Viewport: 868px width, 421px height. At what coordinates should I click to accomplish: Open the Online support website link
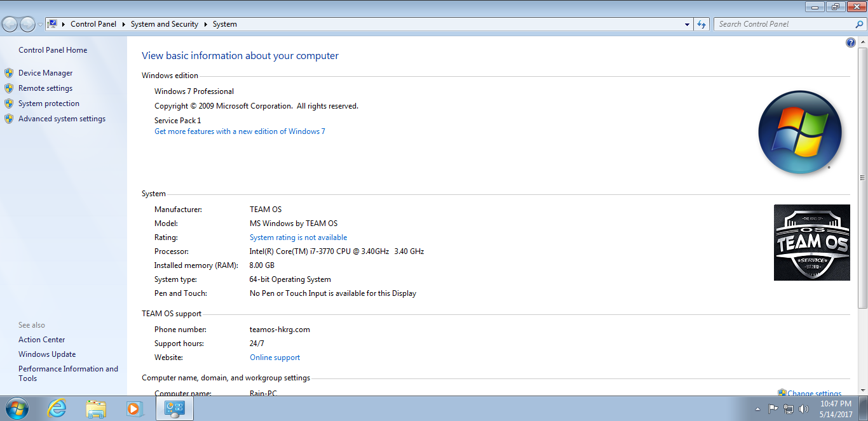click(275, 358)
